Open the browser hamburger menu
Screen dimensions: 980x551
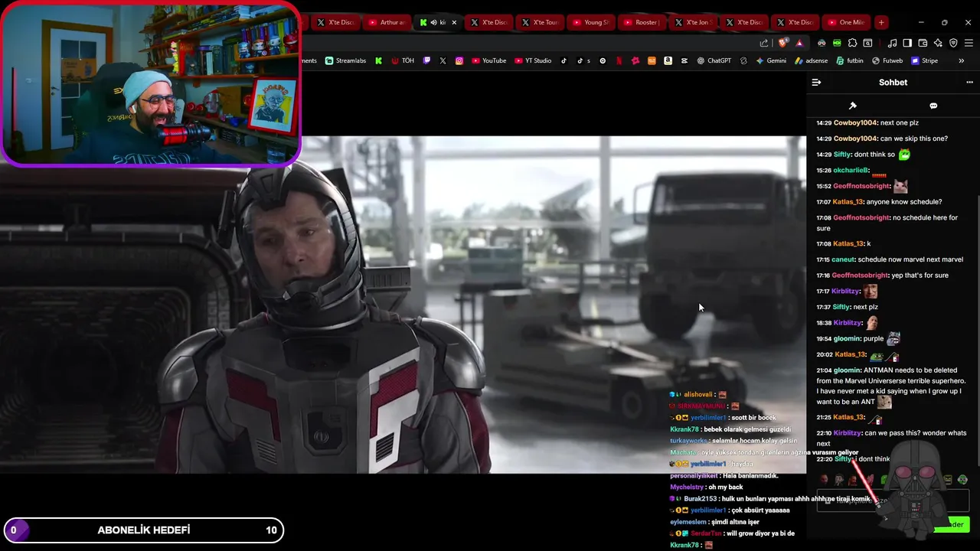click(969, 43)
